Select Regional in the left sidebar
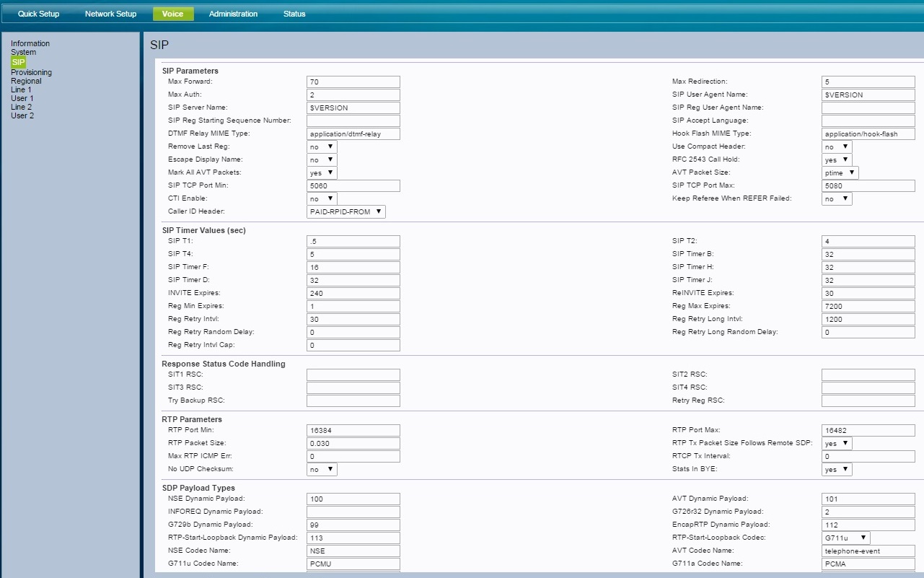The image size is (924, 578). coord(26,81)
